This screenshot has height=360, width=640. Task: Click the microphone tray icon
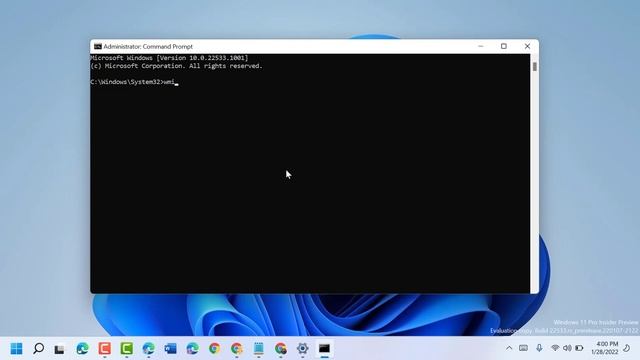(539, 348)
